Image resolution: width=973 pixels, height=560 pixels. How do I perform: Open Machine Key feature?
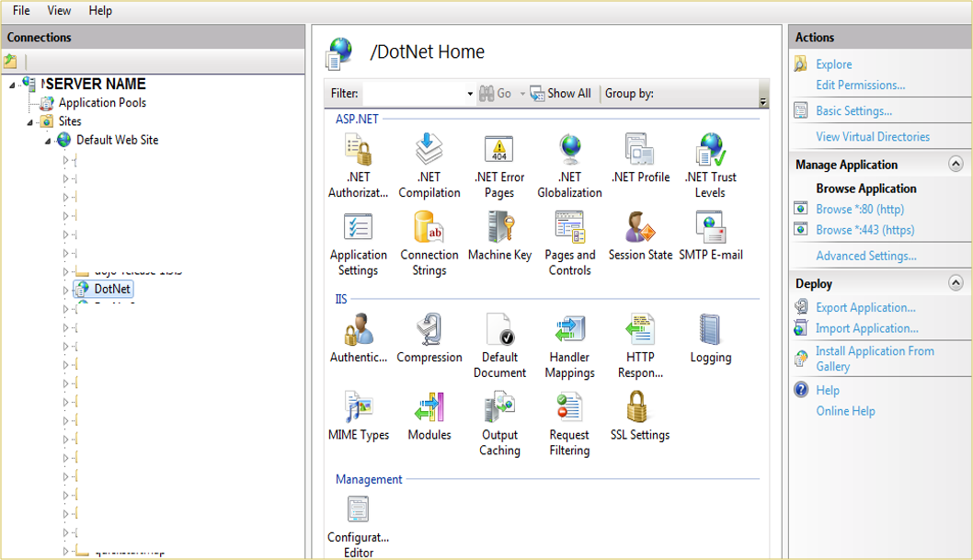[x=499, y=236]
